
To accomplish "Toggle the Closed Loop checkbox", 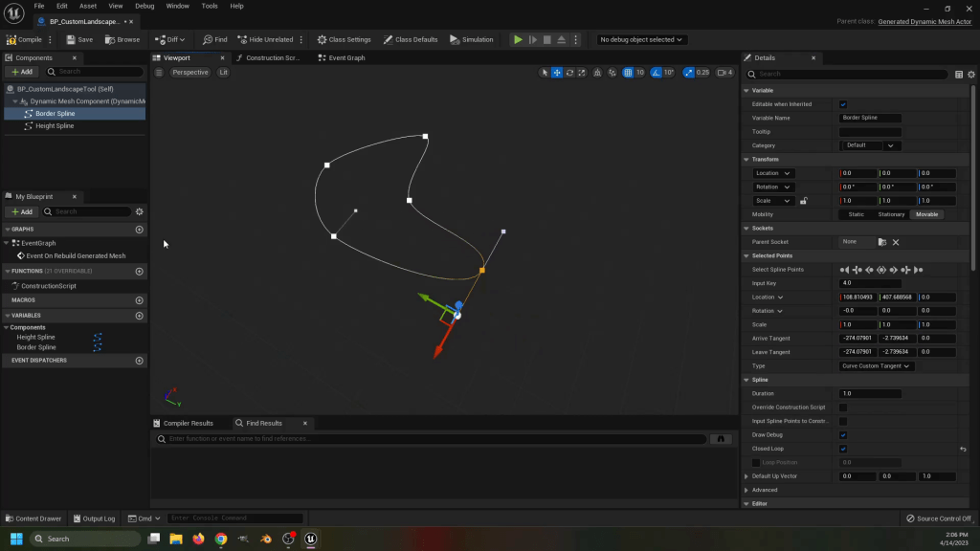I will [x=843, y=449].
